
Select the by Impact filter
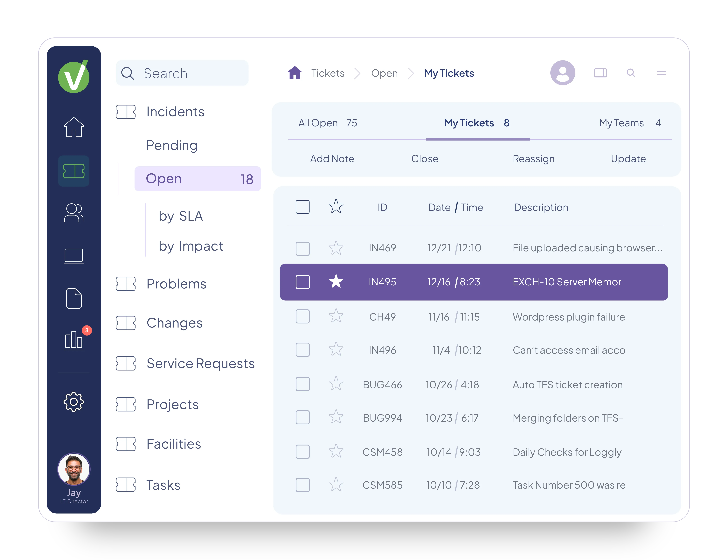(x=191, y=246)
